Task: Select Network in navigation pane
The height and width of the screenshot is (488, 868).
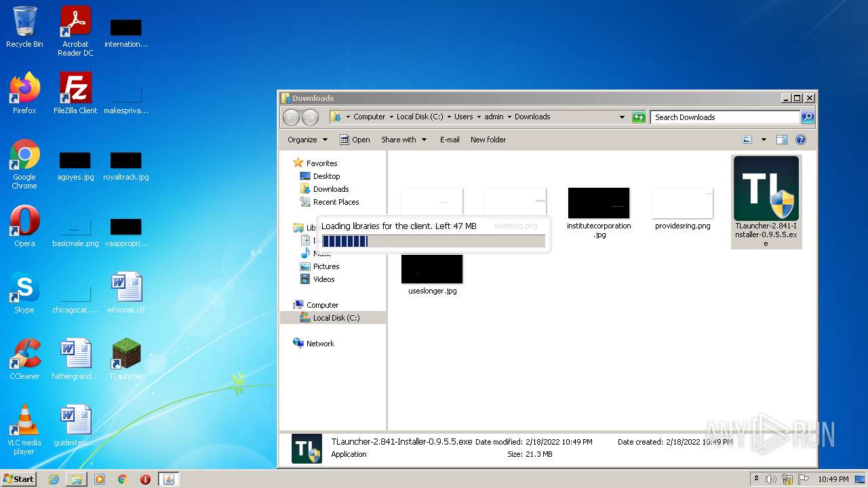Action: [x=320, y=344]
